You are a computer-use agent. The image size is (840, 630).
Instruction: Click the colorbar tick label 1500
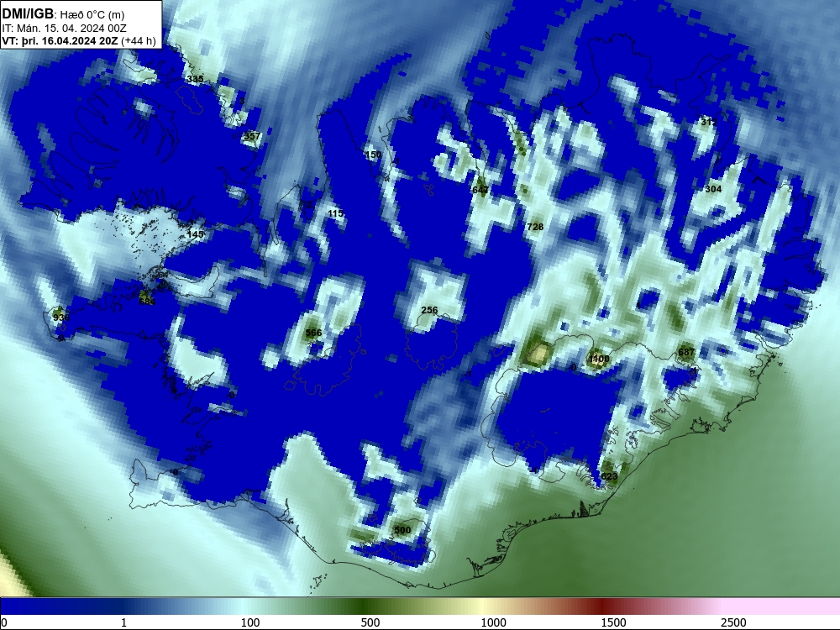pyautogui.click(x=613, y=622)
